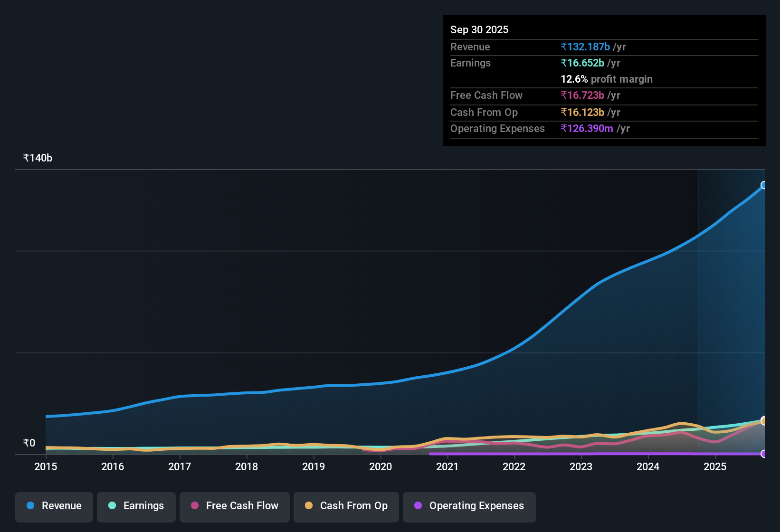
Task: Click the 2020 year label on the axis
Action: [x=380, y=467]
